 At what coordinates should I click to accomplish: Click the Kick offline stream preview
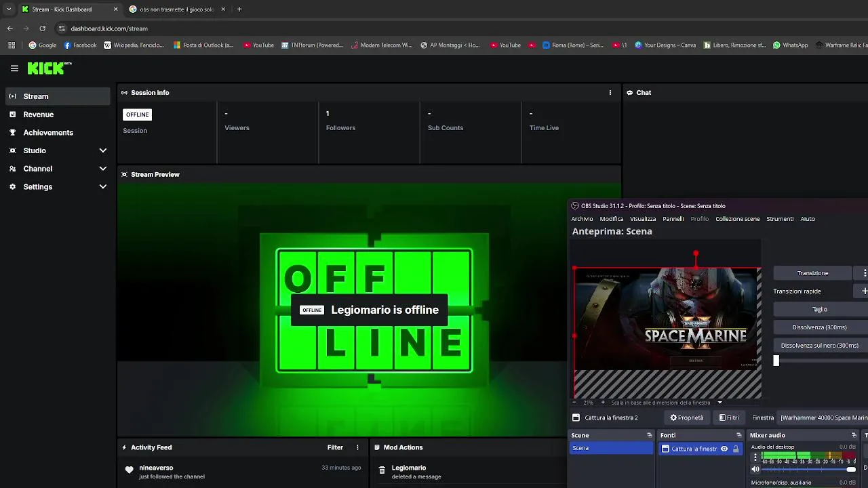coord(369,310)
